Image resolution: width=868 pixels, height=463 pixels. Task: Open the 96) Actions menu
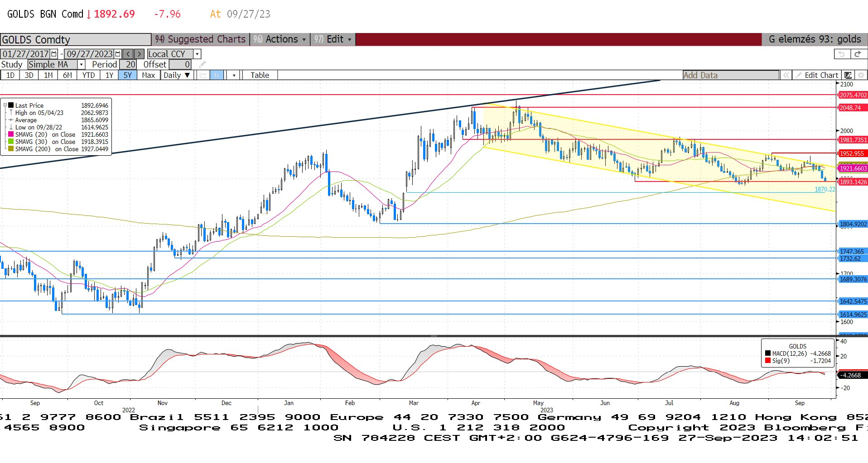[280, 39]
